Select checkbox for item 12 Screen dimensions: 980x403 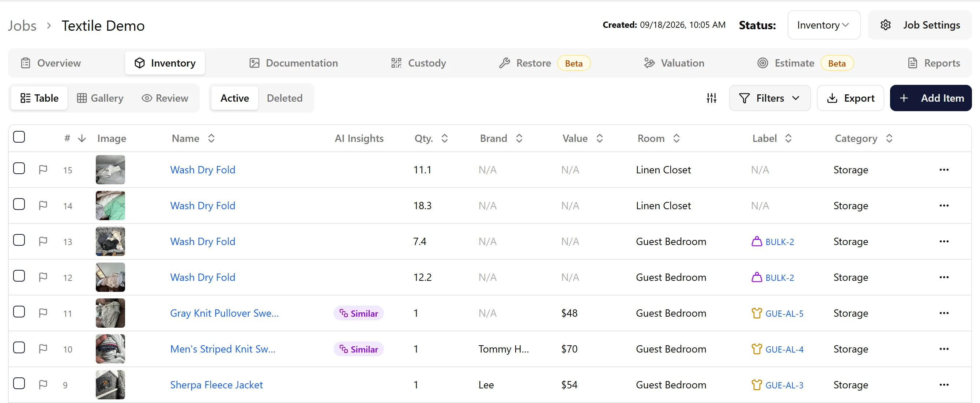pyautogui.click(x=19, y=275)
